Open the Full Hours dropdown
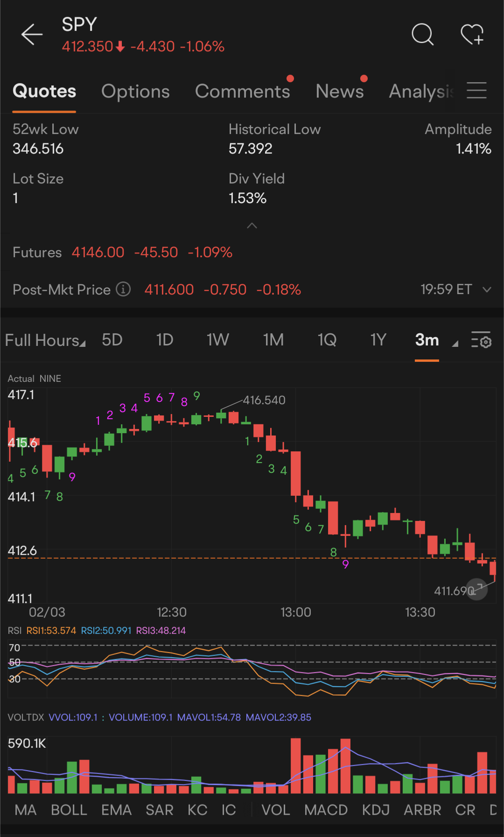The height and width of the screenshot is (837, 504). (x=45, y=340)
